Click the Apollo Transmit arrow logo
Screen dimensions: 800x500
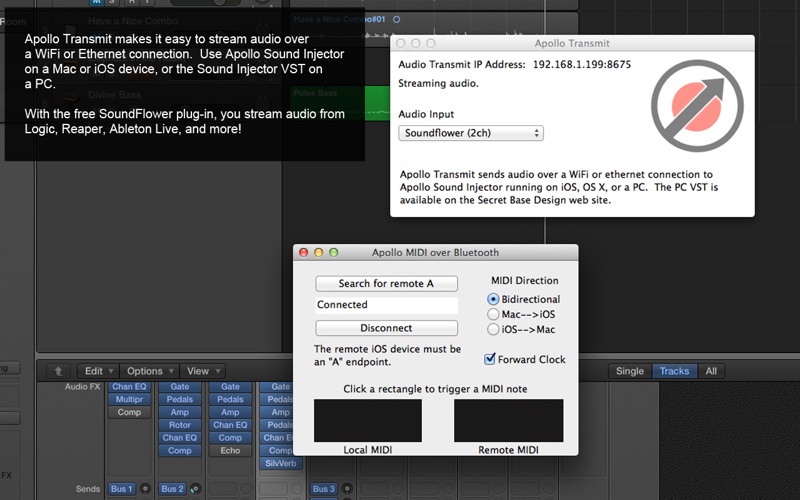[697, 106]
